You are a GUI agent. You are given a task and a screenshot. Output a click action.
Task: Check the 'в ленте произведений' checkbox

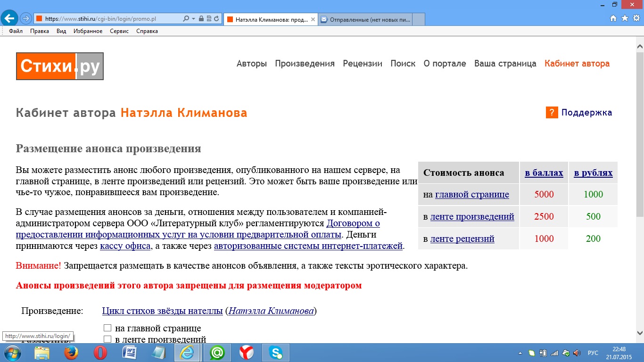(107, 339)
